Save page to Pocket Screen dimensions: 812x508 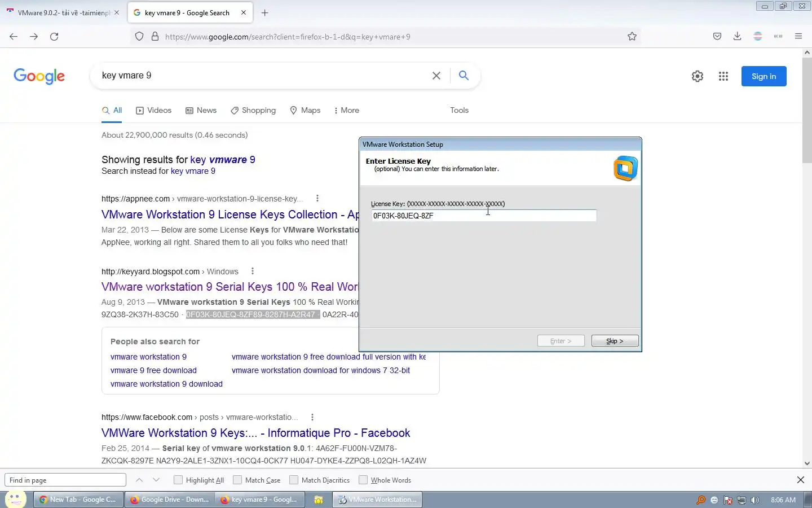coord(717,37)
